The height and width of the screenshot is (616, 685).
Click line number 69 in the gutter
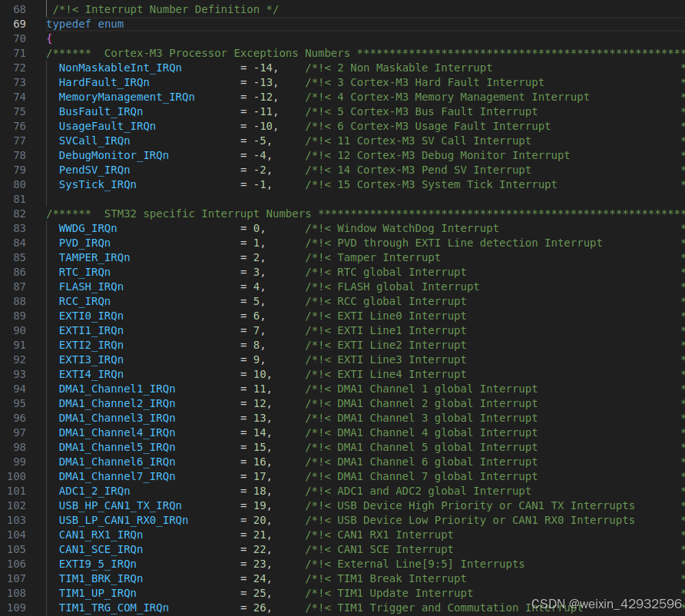click(19, 24)
